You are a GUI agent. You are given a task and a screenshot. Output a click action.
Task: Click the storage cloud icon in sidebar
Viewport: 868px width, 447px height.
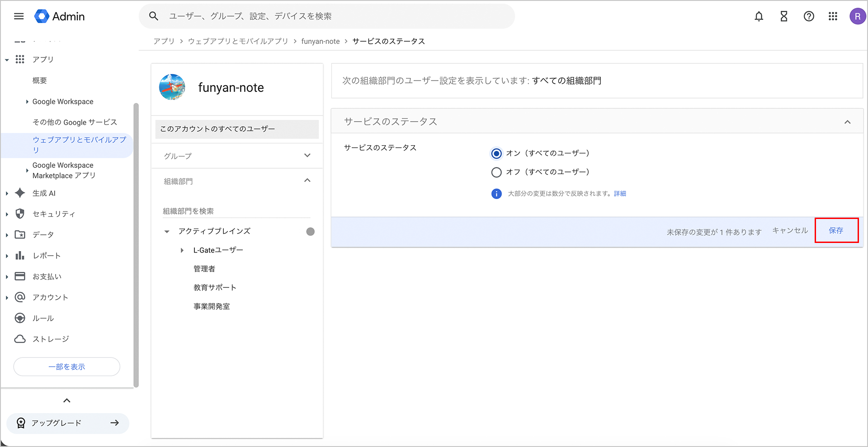pos(20,339)
